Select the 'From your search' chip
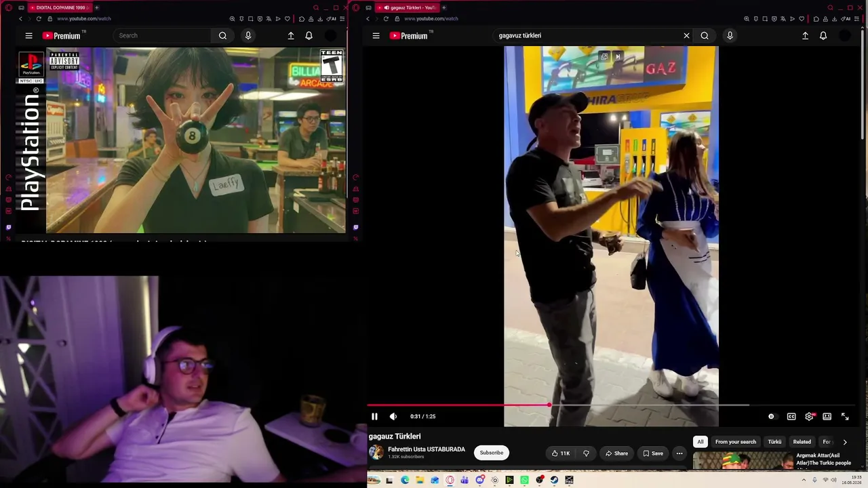Image resolution: width=868 pixels, height=488 pixels. [x=736, y=442]
